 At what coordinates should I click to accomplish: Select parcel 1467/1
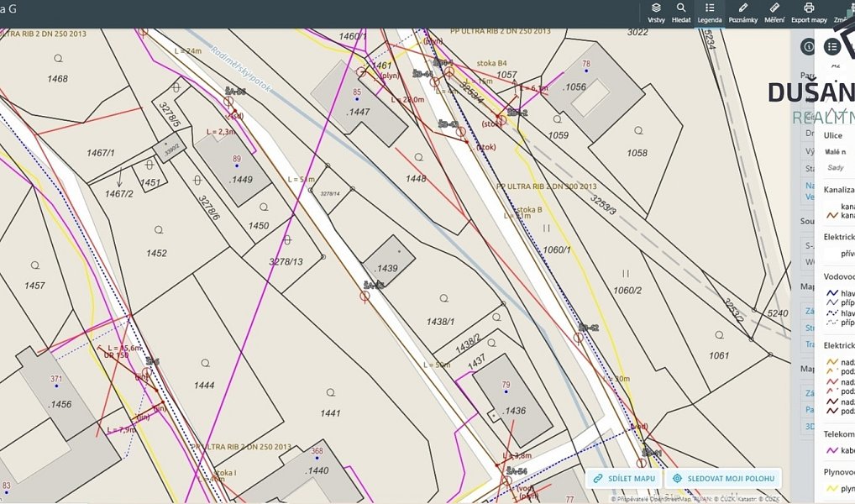click(x=101, y=153)
